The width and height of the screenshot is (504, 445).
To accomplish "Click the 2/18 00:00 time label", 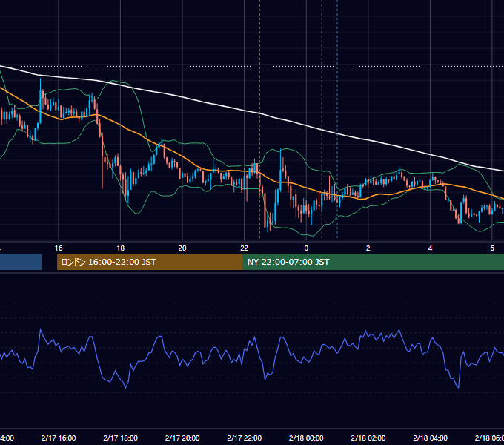I will pos(306,438).
